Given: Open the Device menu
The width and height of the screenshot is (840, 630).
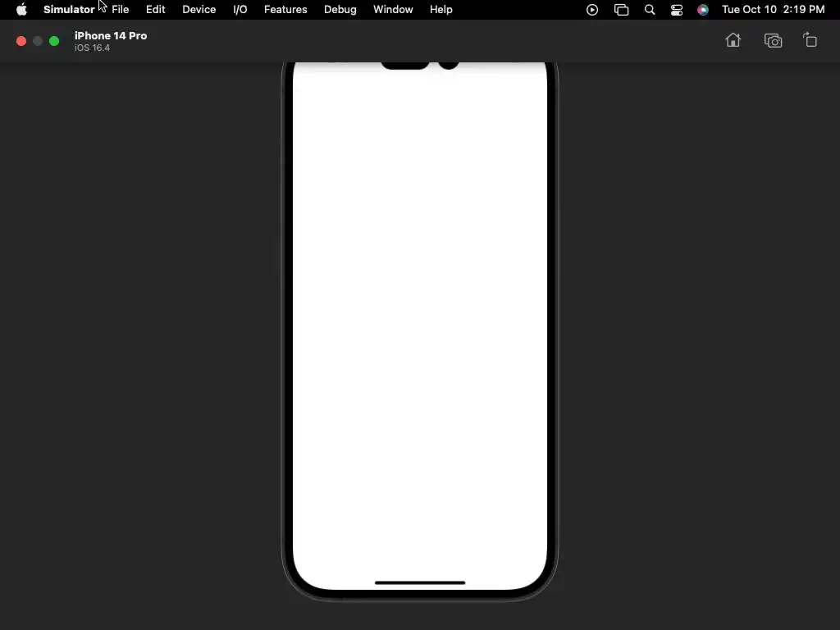Looking at the screenshot, I should tap(199, 10).
